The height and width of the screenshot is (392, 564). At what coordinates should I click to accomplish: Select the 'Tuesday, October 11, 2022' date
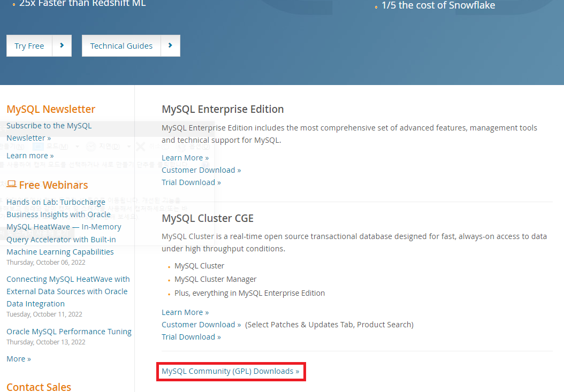click(44, 314)
